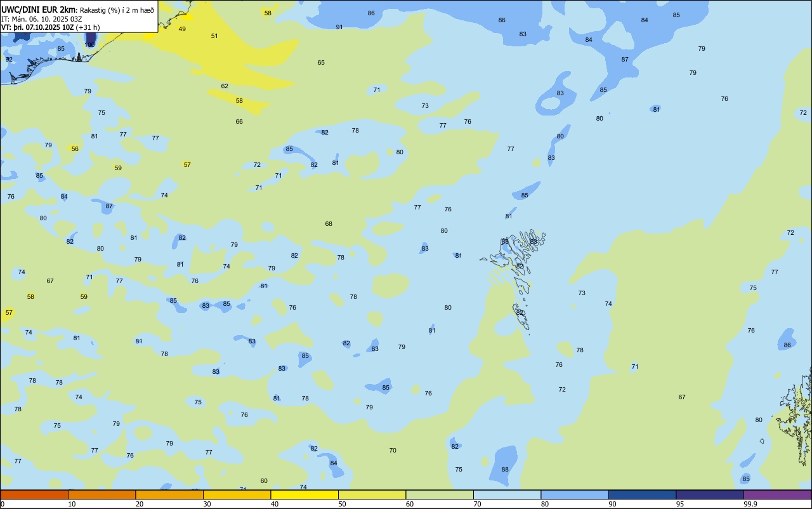Click the 20–30 legend color swatch
Viewport: 812px width, 509px height.
pyautogui.click(x=169, y=494)
